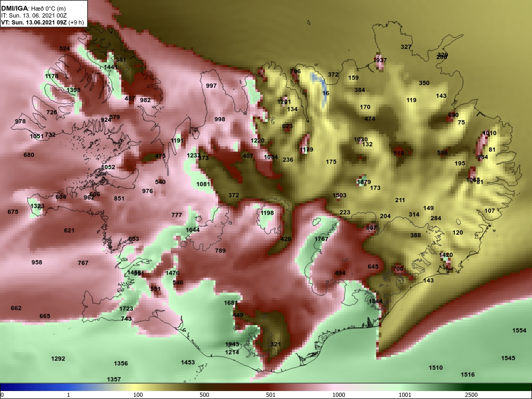Image resolution: width=532 pixels, height=399 pixels.
Task: Select the map value '1476'
Action: 172,273
